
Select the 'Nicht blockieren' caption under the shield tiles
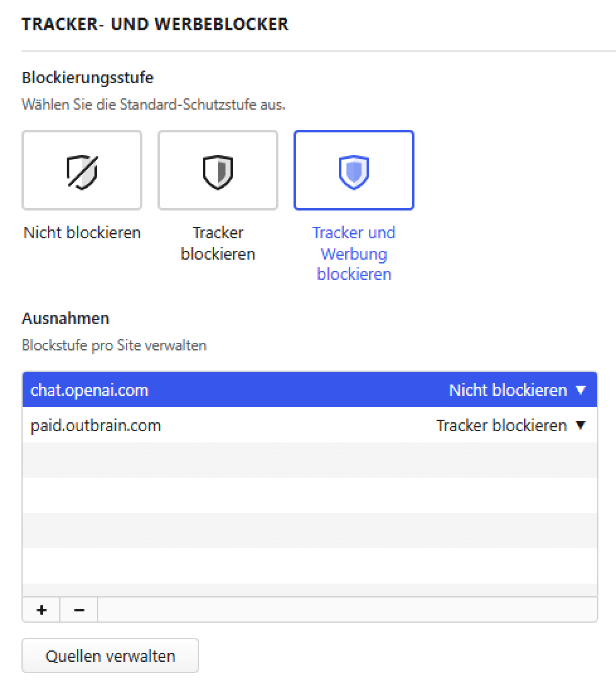pos(82,233)
